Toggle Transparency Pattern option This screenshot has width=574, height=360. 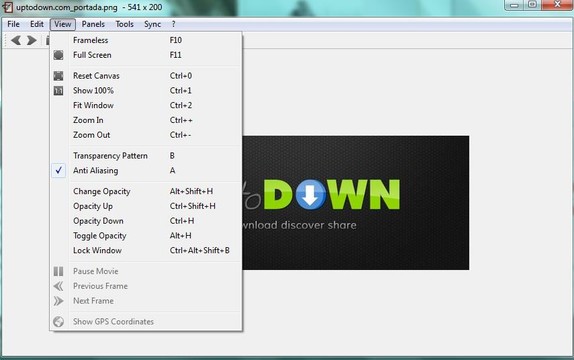146,156
